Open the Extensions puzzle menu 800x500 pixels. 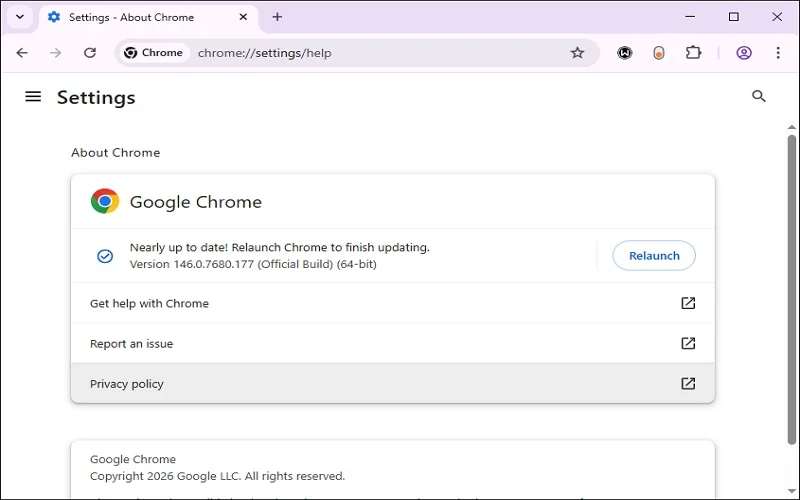click(693, 53)
